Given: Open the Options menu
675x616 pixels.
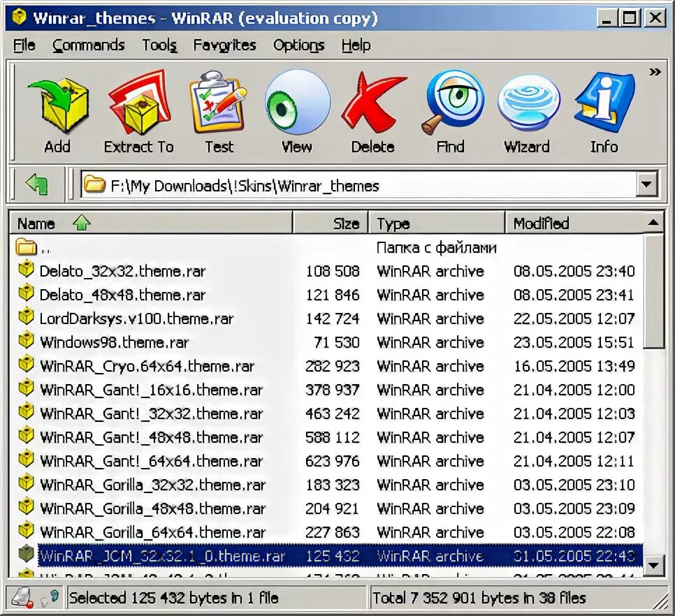Looking at the screenshot, I should point(299,45).
